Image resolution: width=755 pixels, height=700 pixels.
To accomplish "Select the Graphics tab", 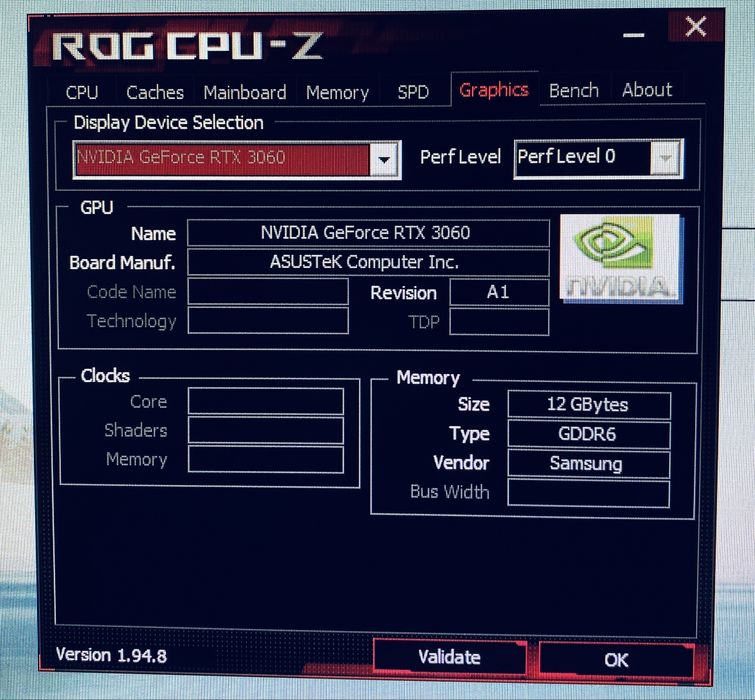I will 494,90.
